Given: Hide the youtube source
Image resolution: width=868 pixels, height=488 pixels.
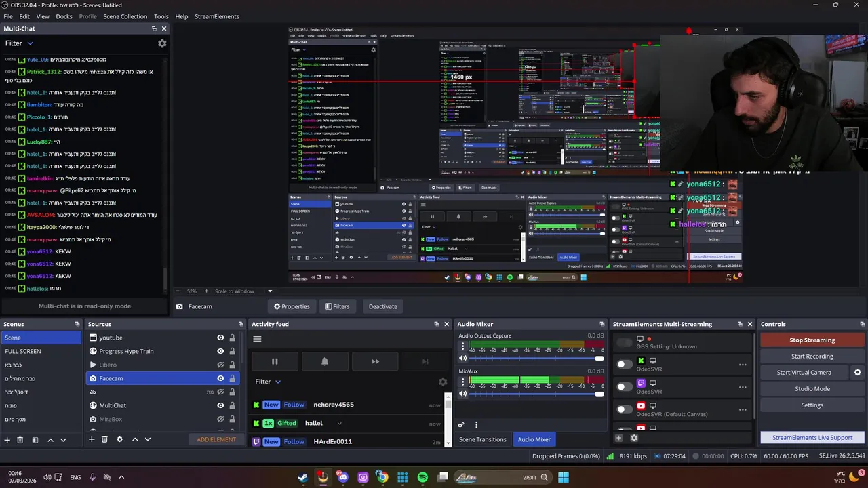Looking at the screenshot, I should tap(220, 338).
